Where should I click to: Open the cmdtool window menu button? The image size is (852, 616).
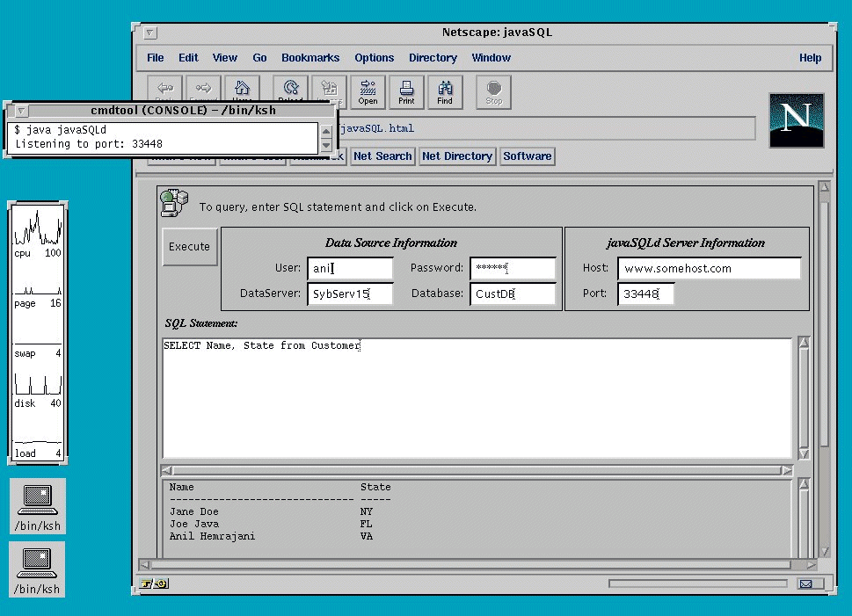click(x=22, y=111)
